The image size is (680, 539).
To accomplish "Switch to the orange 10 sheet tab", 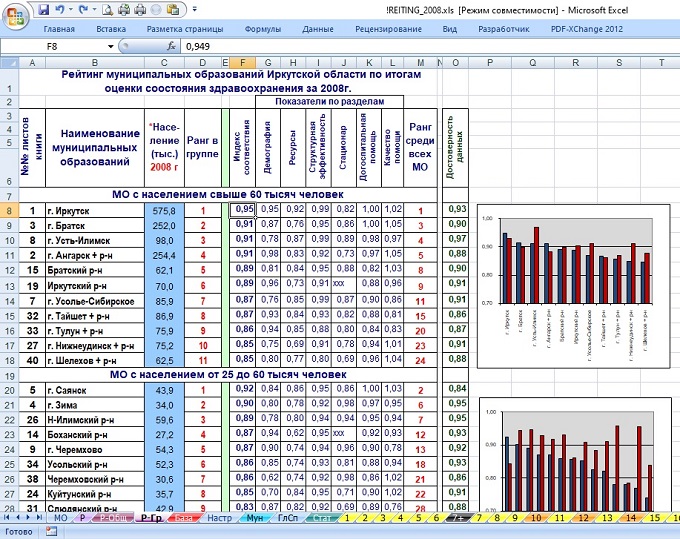I will 536,518.
